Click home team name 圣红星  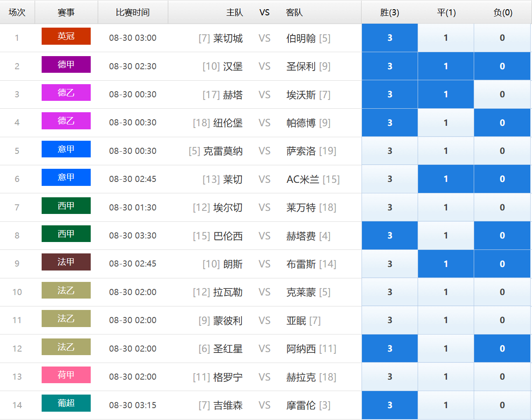(228, 349)
